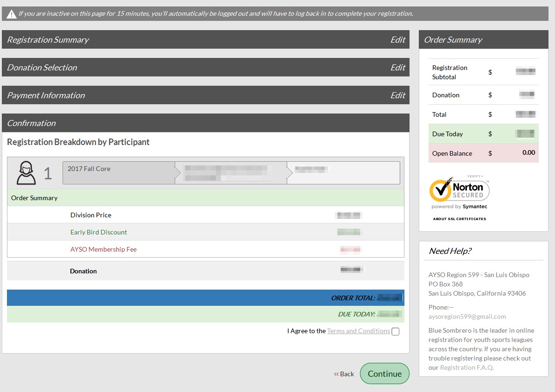This screenshot has width=555, height=392.
Task: Open About SSL Certificates link
Action: 459,219
